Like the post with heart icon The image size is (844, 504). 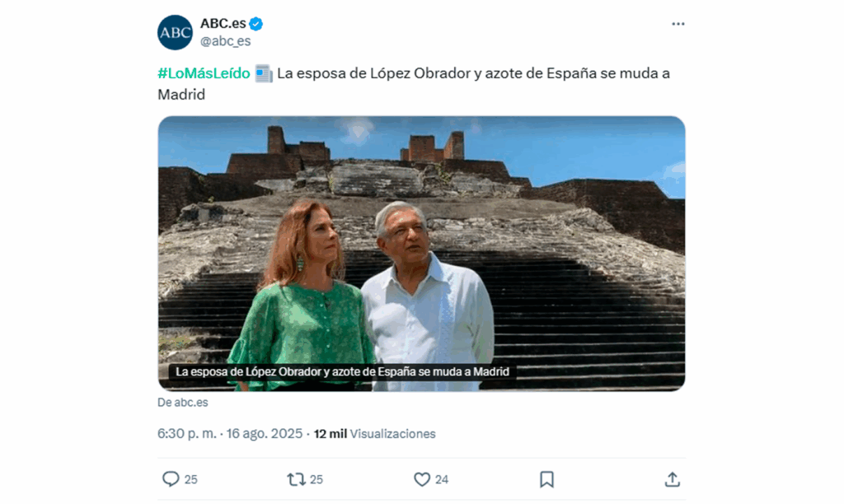pos(421,478)
